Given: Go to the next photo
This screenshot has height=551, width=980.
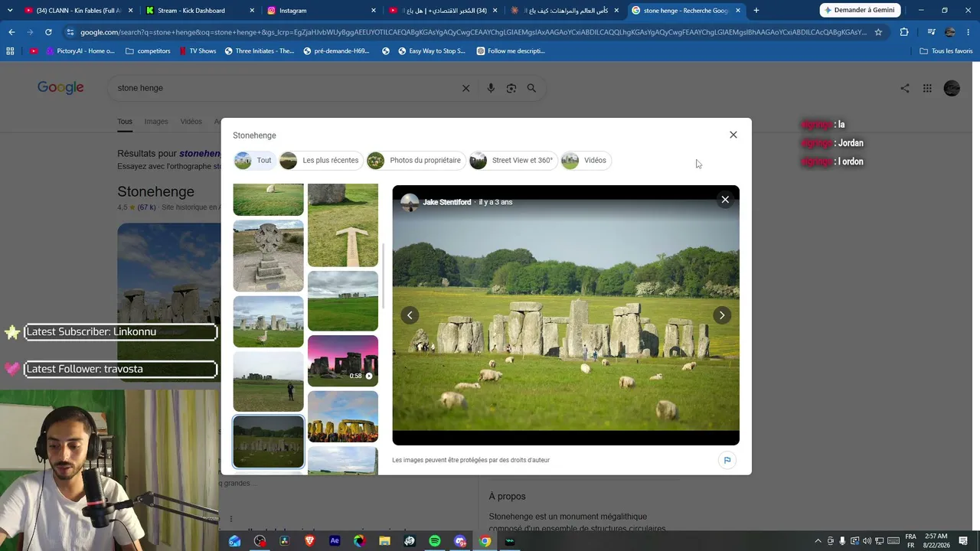Looking at the screenshot, I should pos(721,315).
